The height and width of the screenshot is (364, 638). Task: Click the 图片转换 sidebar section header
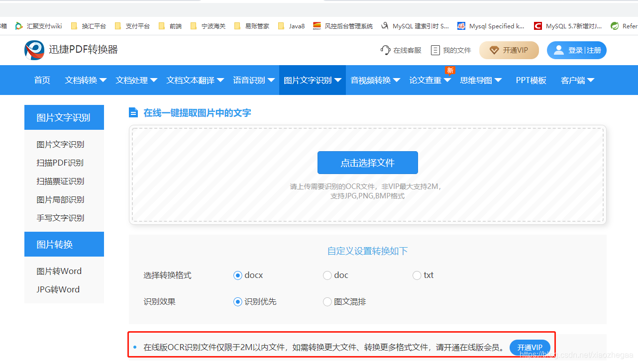pos(64,244)
